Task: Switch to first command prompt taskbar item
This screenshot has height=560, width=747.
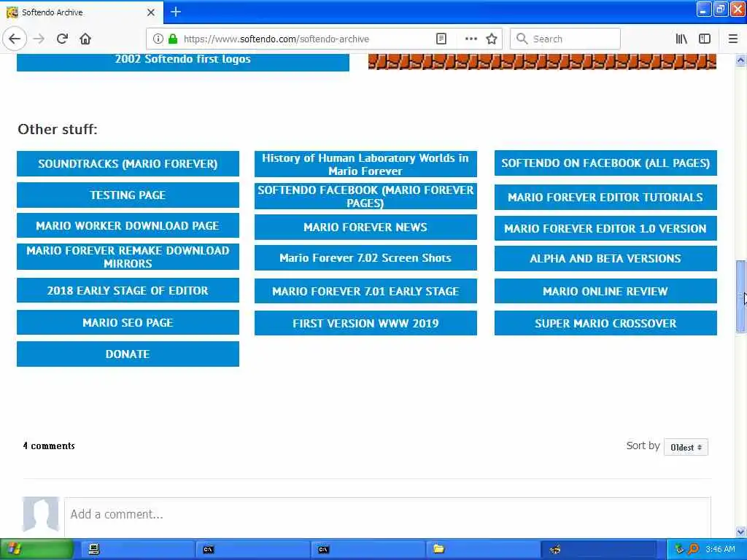Action: [252, 550]
